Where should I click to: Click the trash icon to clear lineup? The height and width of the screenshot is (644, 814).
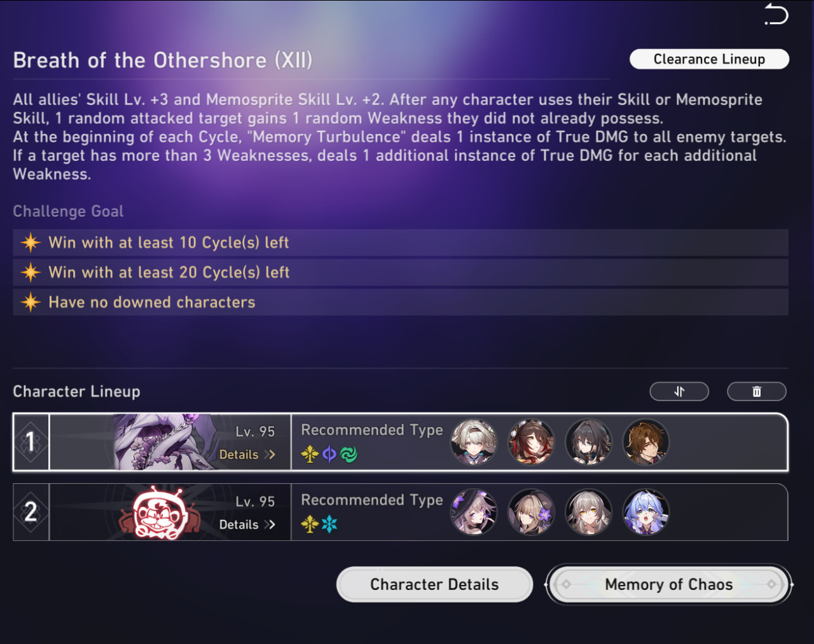click(x=757, y=392)
